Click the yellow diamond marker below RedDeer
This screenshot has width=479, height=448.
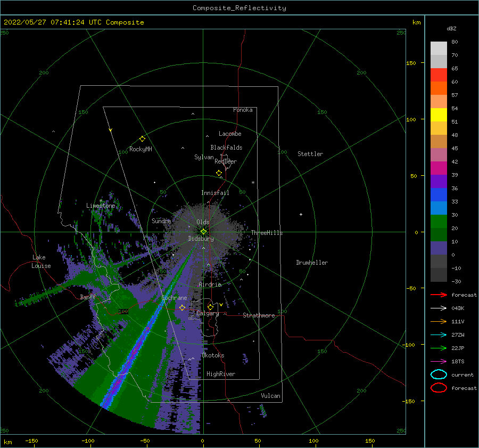[x=219, y=173]
